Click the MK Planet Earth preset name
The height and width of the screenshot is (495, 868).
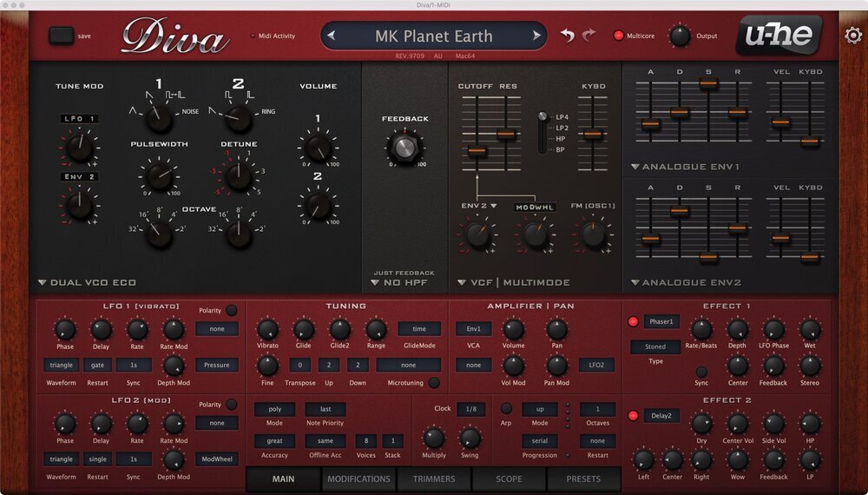point(433,36)
